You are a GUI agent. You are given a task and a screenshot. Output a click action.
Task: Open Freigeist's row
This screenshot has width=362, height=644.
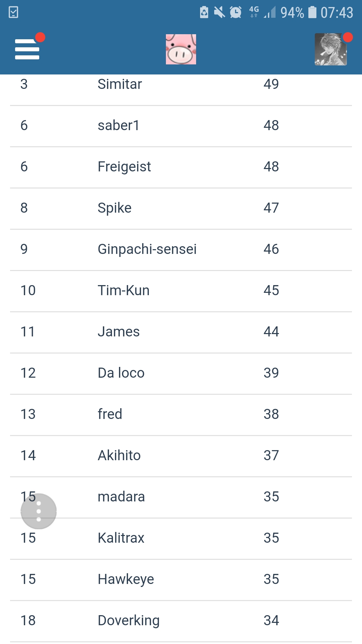(x=181, y=167)
